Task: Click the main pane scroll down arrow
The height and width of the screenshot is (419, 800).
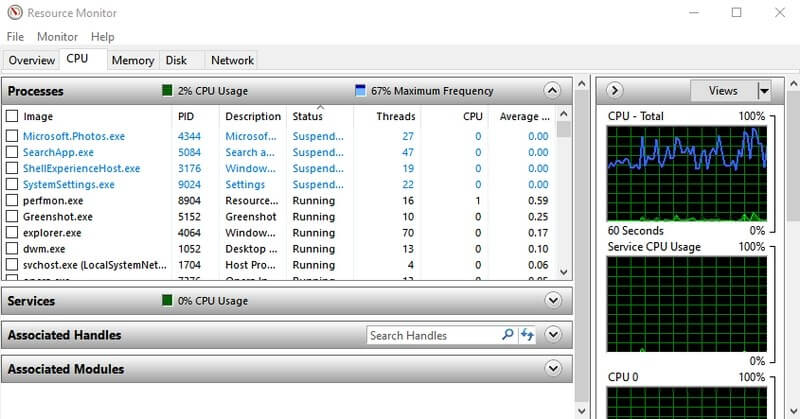Action: (582, 410)
